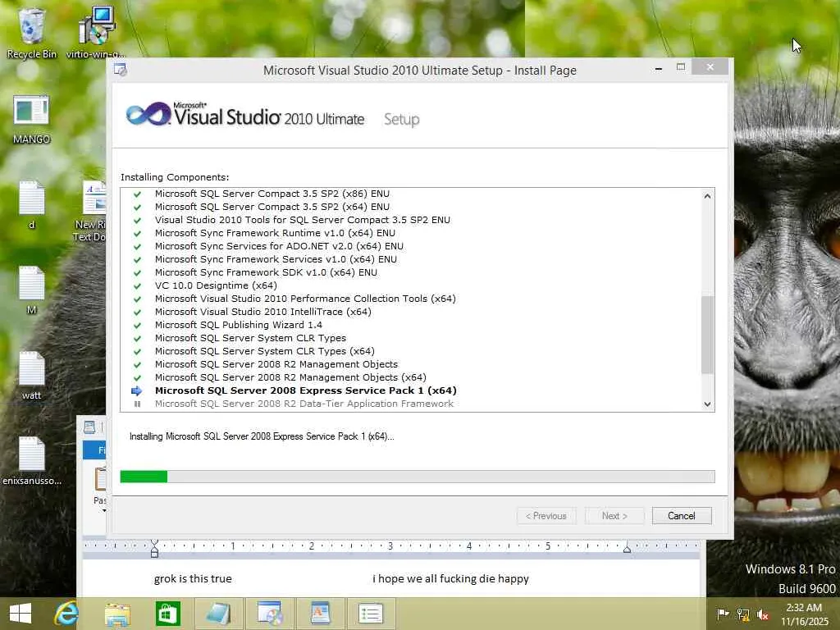Click the pause icon beside Data-Tier Application Framework
The height and width of the screenshot is (630, 840).
(x=137, y=404)
